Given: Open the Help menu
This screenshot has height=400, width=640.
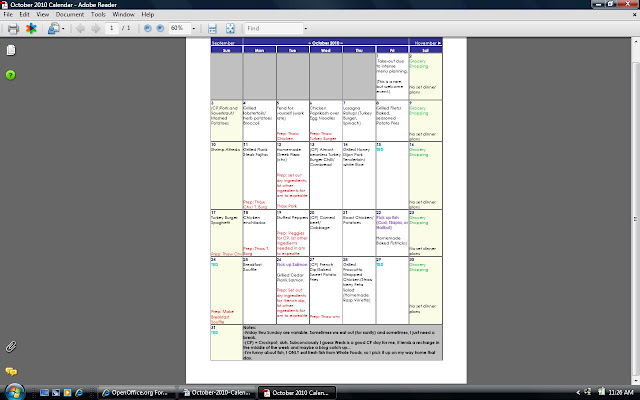Looking at the screenshot, I should tap(147, 14).
